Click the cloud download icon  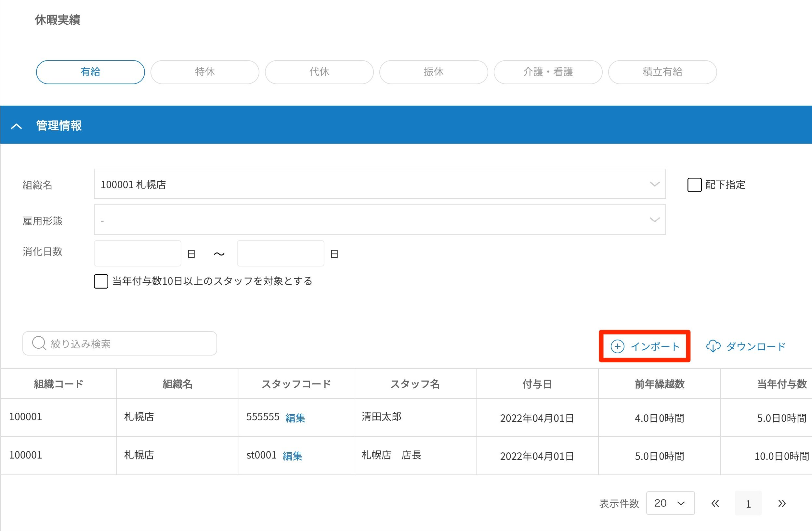coord(713,346)
